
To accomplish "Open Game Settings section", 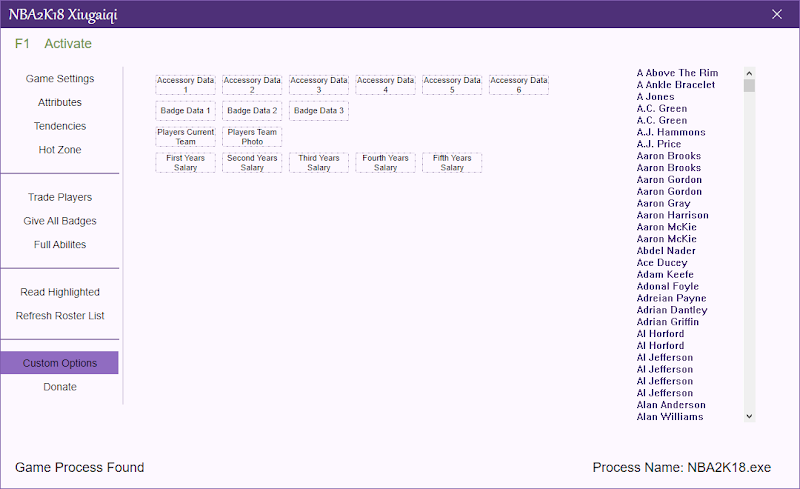I will click(x=60, y=79).
